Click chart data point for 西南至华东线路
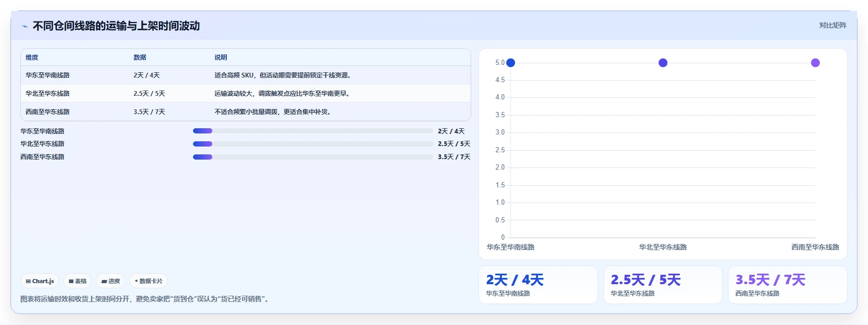This screenshot has width=868, height=325. 815,63
